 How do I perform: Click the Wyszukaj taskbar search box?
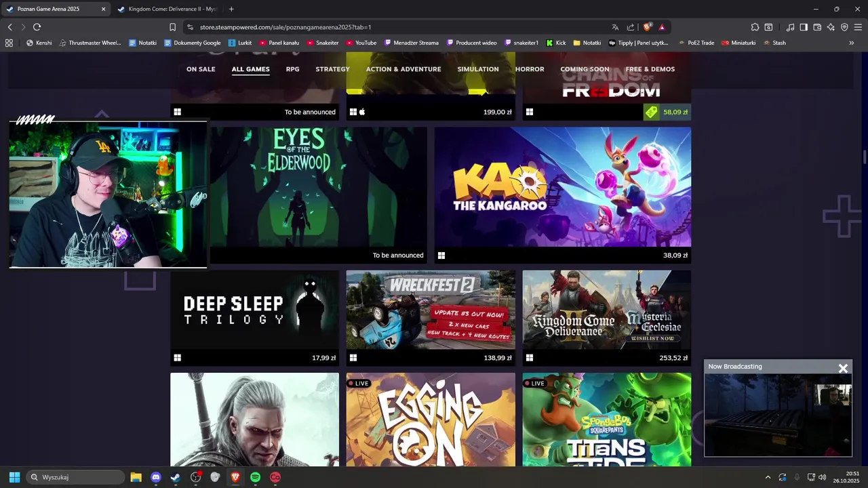click(75, 477)
